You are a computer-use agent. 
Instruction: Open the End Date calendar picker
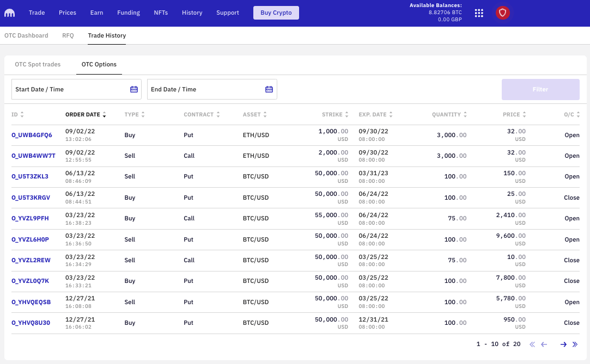(269, 89)
